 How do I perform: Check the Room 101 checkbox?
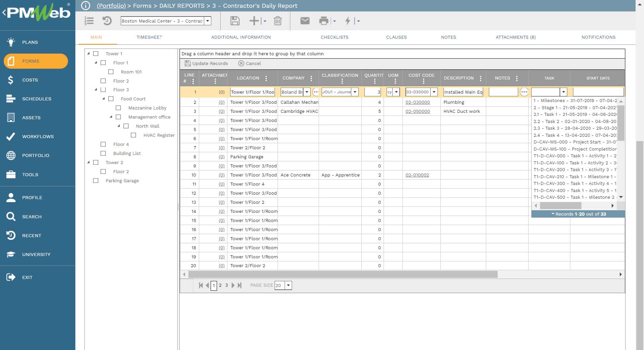click(x=111, y=72)
